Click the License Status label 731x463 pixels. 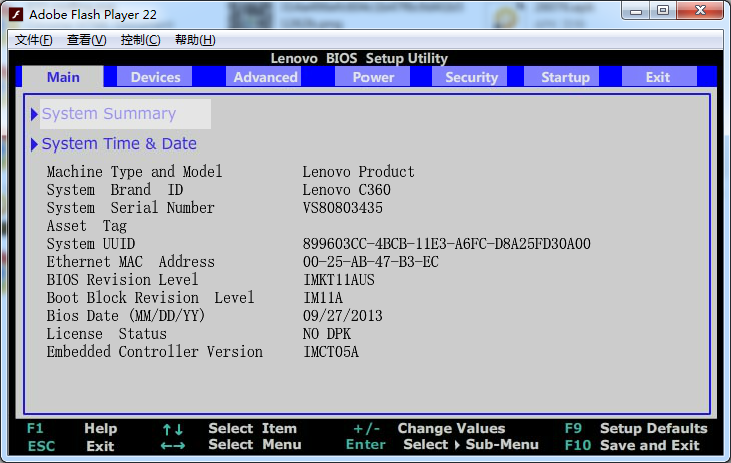[106, 334]
